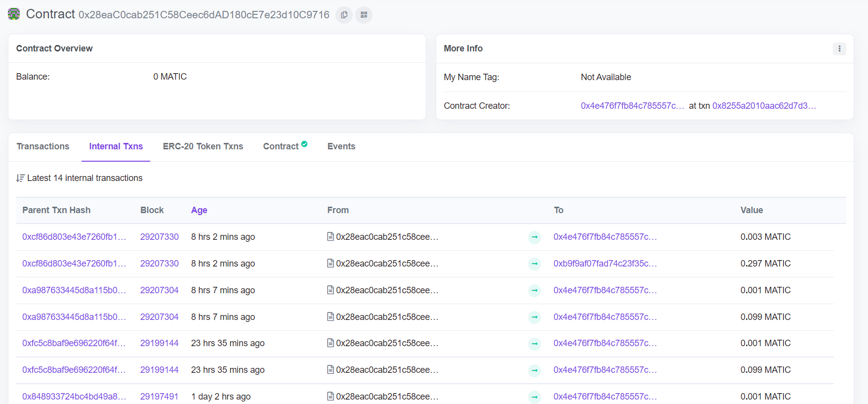Open creation transaction 0x8255a2010aac62d7d3
The image size is (868, 404).
[x=764, y=106]
